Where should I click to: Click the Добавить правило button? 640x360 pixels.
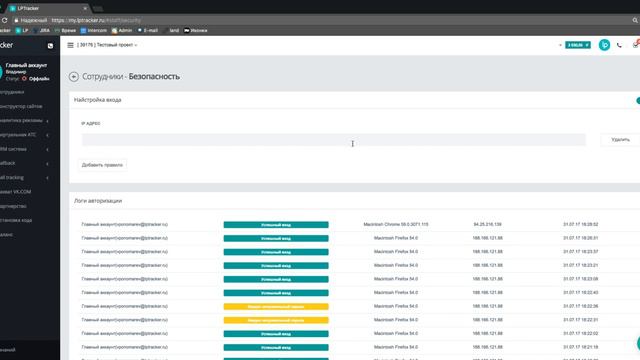(x=102, y=165)
